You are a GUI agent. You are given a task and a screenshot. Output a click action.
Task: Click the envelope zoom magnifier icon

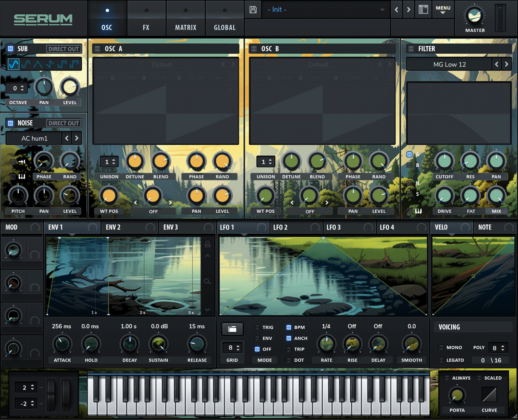tap(208, 281)
